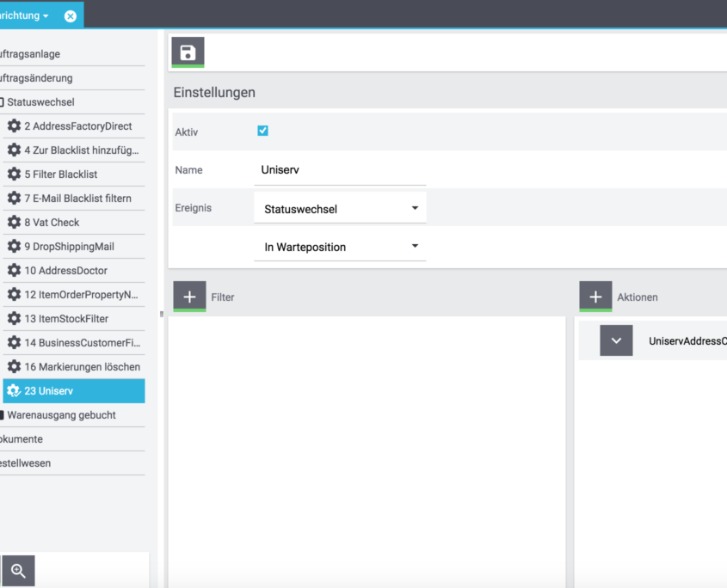Click gear icon of 23 Uniserv

coord(14,390)
